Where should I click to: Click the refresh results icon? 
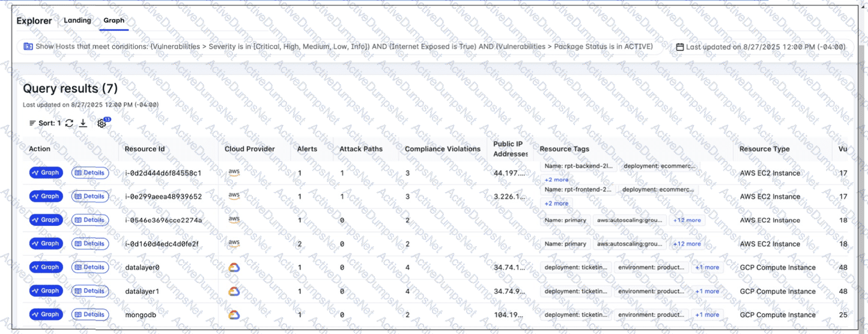[70, 123]
